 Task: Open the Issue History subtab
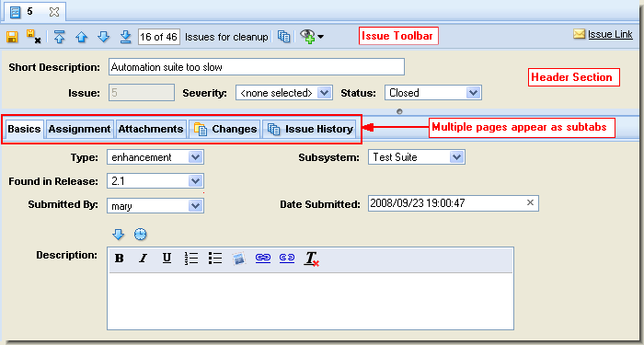click(x=310, y=129)
